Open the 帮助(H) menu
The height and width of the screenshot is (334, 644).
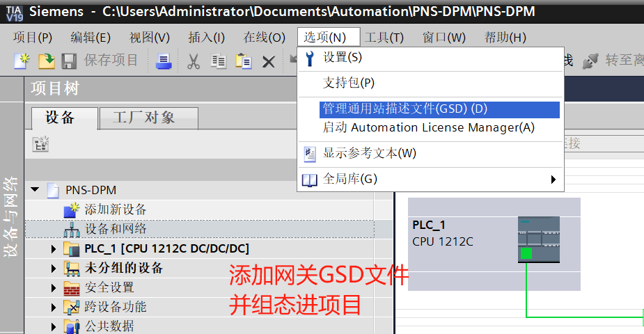(x=505, y=38)
